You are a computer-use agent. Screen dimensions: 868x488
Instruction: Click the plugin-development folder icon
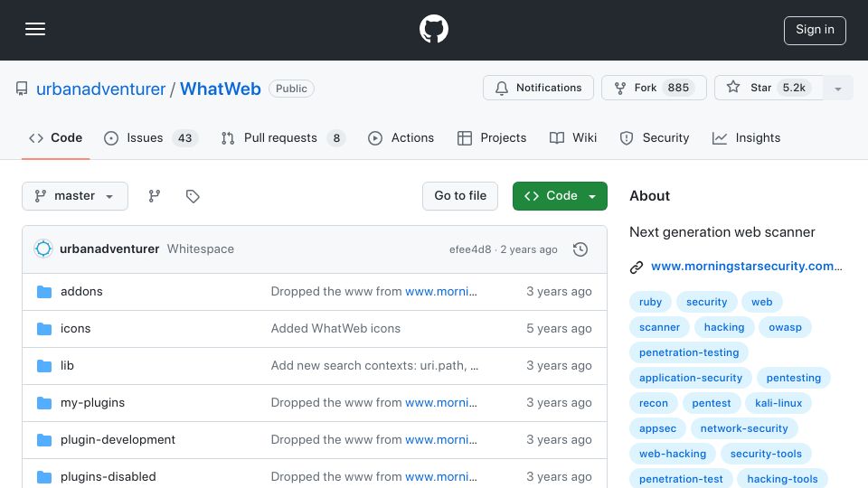tap(43, 440)
